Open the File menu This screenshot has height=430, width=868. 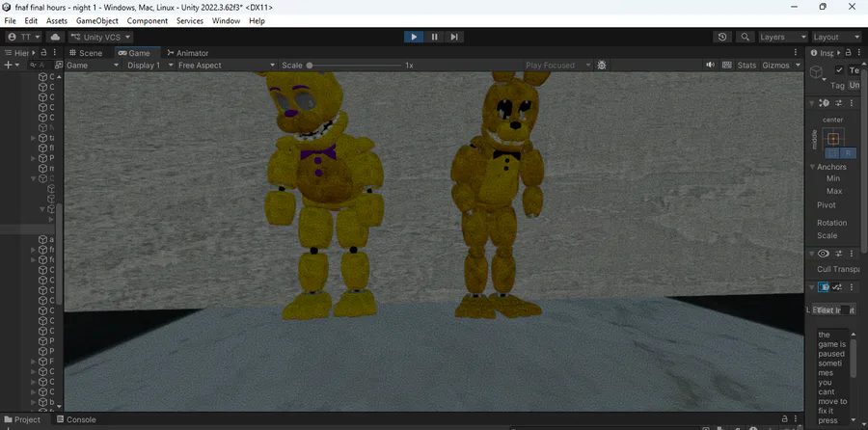tap(10, 21)
